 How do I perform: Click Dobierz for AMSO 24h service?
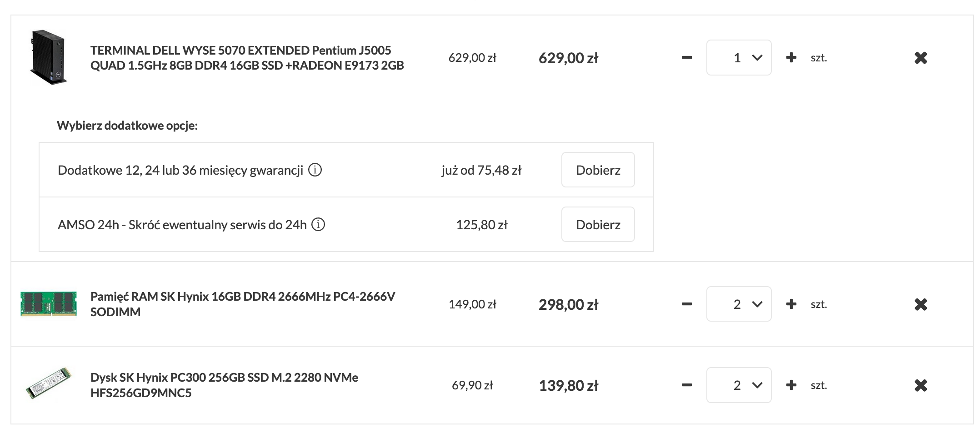[598, 225]
